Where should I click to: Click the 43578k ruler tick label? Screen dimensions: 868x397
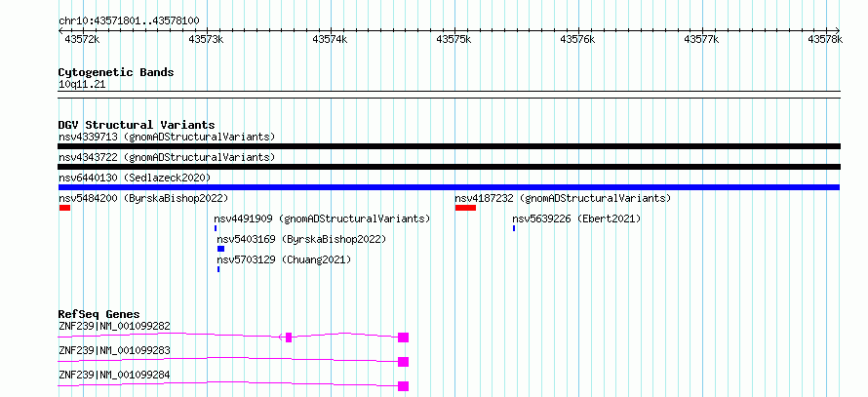(x=825, y=39)
